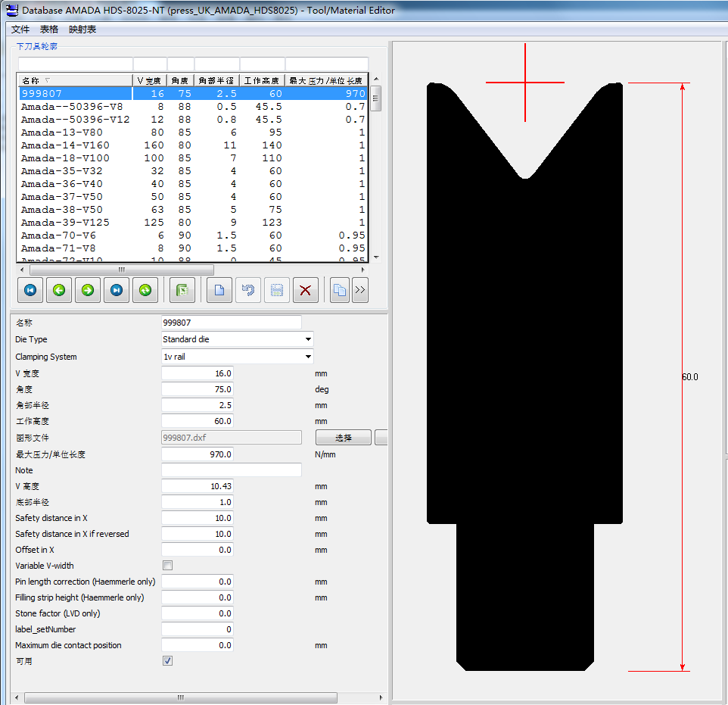The image size is (728, 705).
Task: Delete record with red X icon
Action: point(306,290)
